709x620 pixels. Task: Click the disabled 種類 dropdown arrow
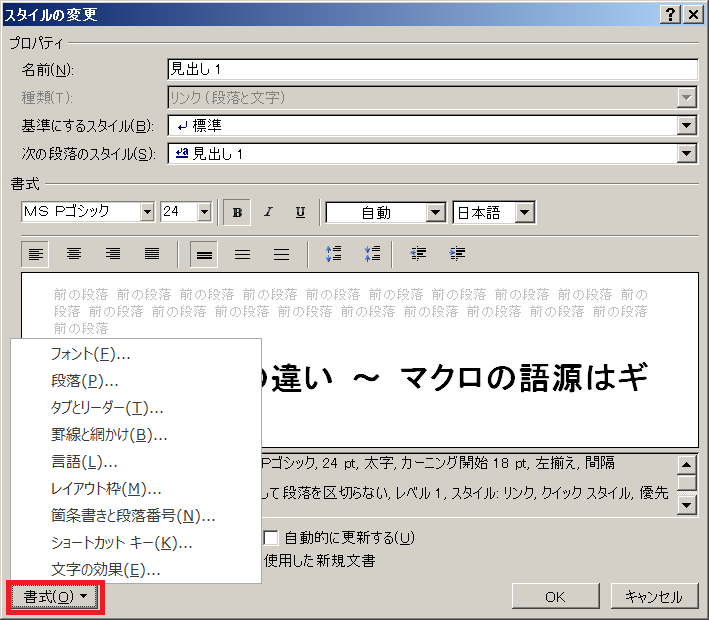tap(686, 97)
